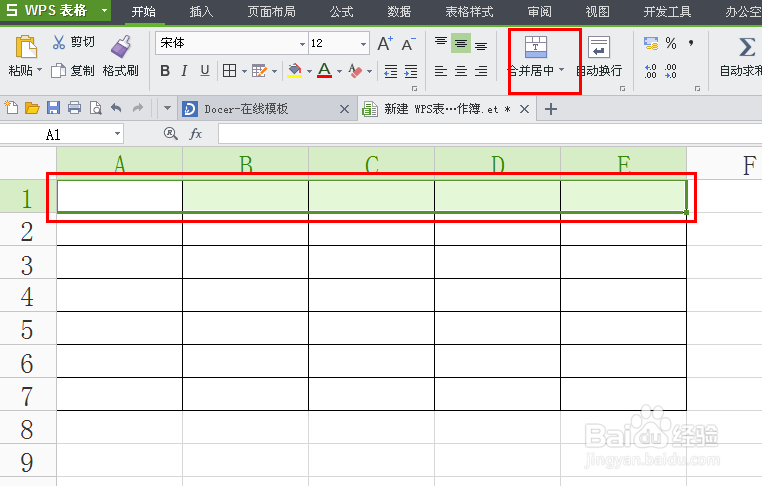
Task: Click the save floppy disk icon
Action: click(x=53, y=107)
